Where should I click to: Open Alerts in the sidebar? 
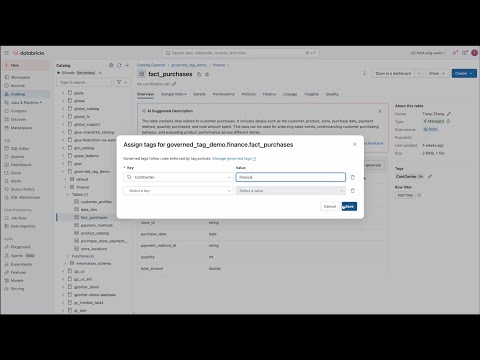point(16,181)
